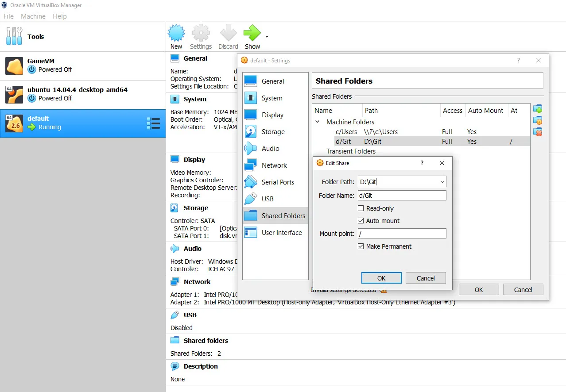Click the Display monitor icon in settings
The height and width of the screenshot is (392, 566).
[x=251, y=115]
